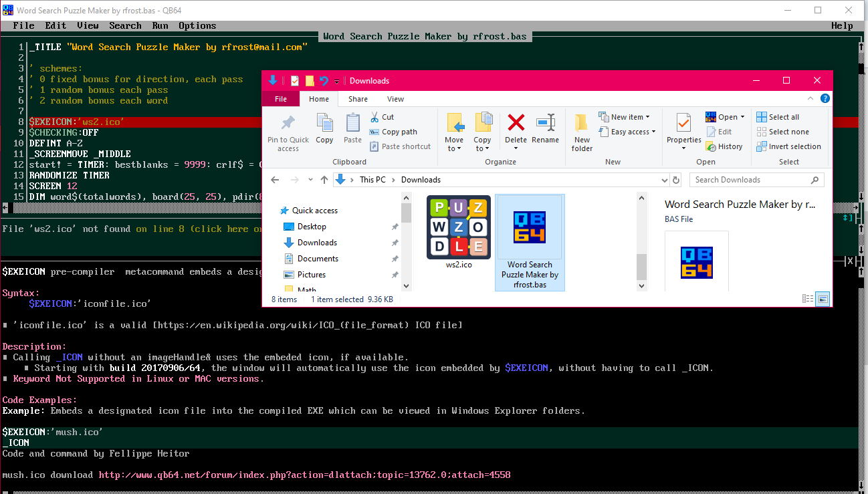The height and width of the screenshot is (494, 868).
Task: Expand the address bar history dropdown
Action: (x=663, y=179)
